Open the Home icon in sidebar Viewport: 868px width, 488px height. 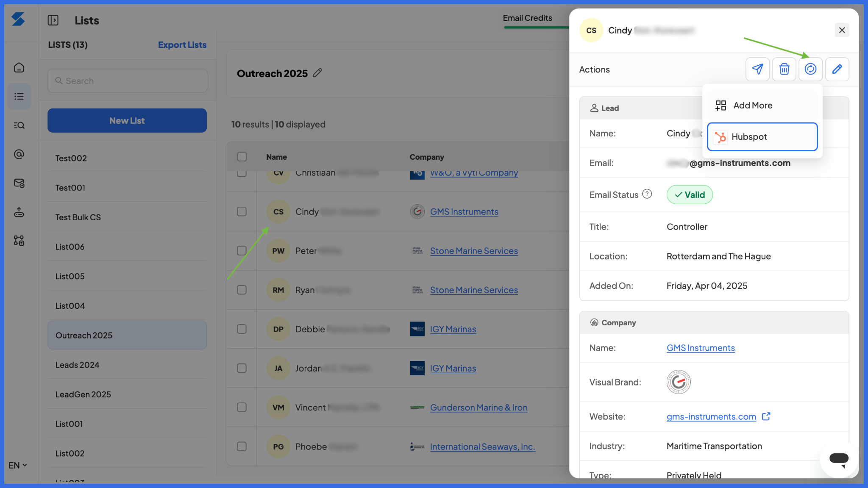(19, 68)
